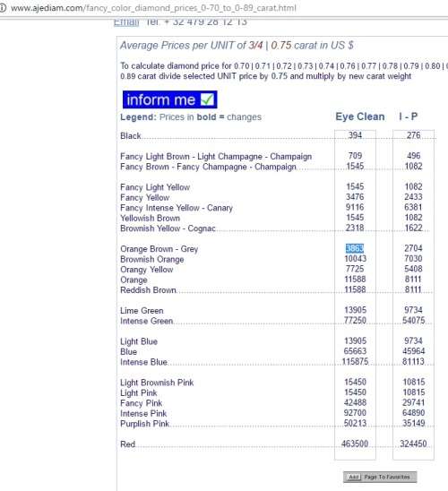Click the green checkmark on inform me banner
Viewport: 448px width, 491px height.
pos(207,99)
